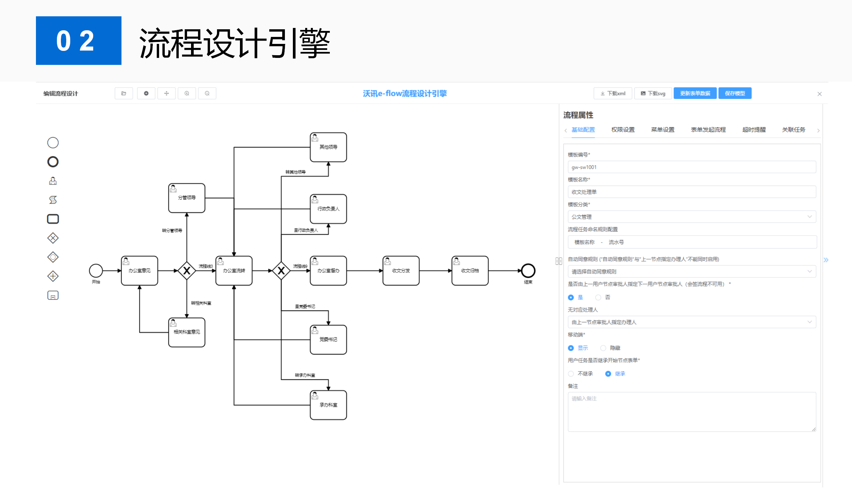Click the panel splitter handle icon
The width and height of the screenshot is (852, 504).
tap(559, 261)
